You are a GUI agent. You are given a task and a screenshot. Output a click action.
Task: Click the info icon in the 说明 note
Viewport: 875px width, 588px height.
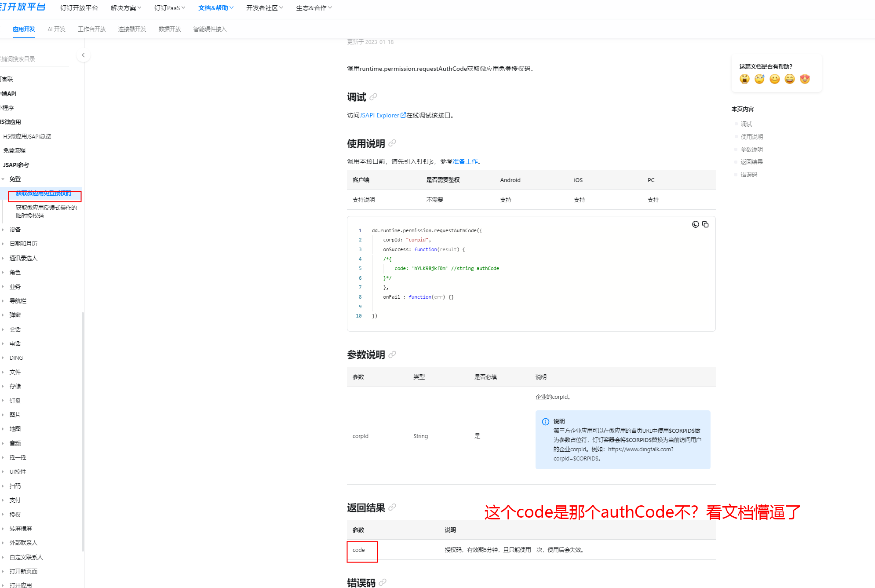point(546,422)
